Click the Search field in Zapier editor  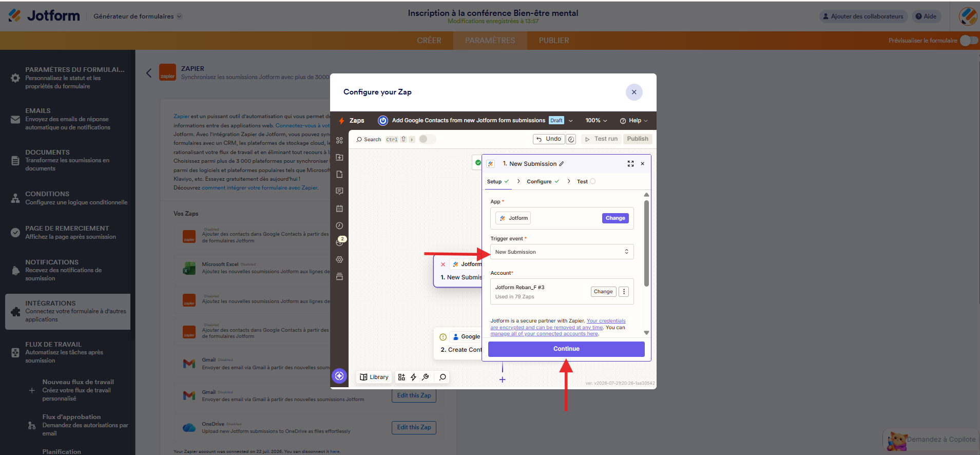(x=385, y=139)
